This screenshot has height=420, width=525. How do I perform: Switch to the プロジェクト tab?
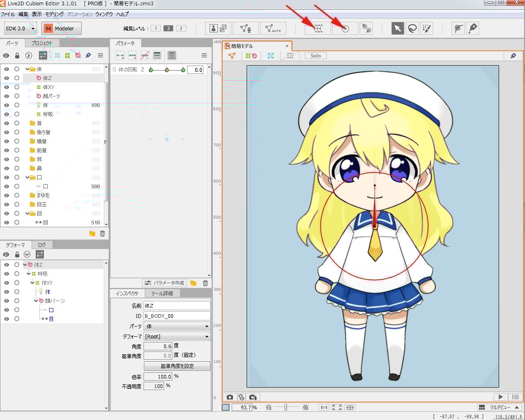42,43
